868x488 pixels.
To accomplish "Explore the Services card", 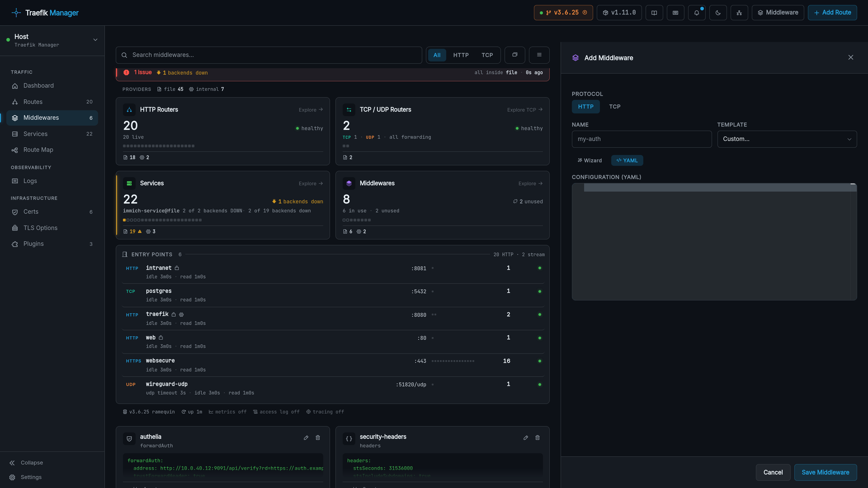I will pos(311,183).
